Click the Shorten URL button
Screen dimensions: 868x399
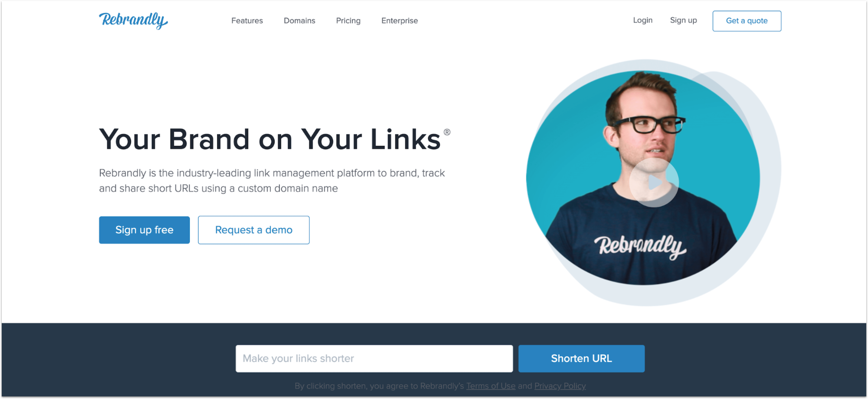click(581, 358)
